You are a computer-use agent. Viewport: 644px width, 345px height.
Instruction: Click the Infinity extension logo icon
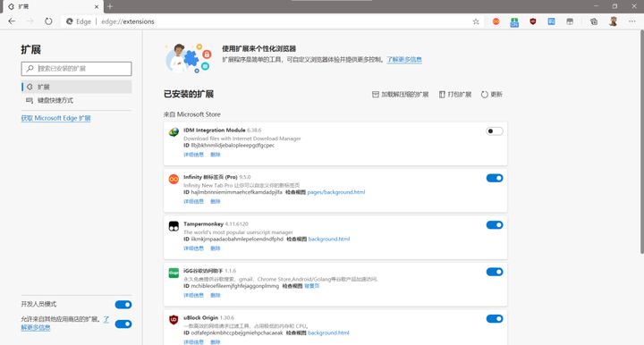click(174, 180)
